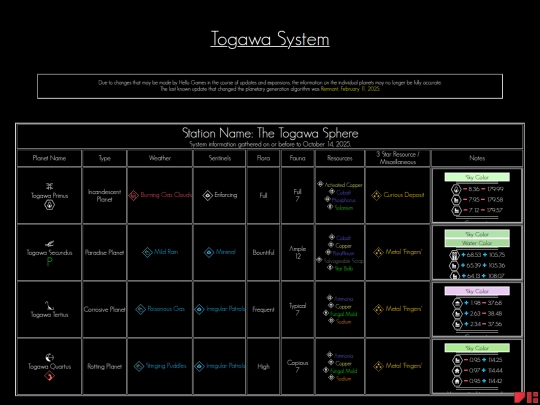Click the Flora column header
The image size is (540, 405).
263,158
